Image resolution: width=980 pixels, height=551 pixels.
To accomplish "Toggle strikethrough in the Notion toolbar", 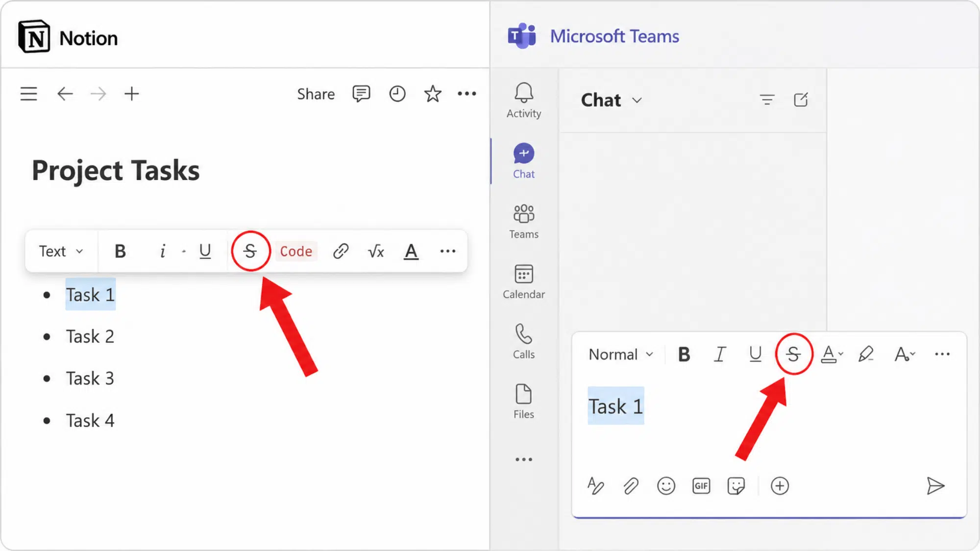I will 250,251.
